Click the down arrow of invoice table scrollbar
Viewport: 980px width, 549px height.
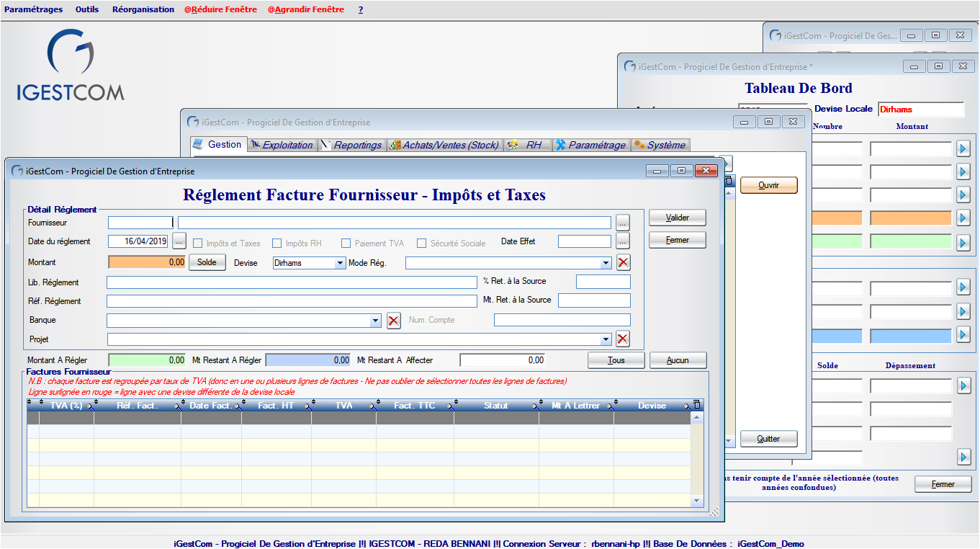pos(696,501)
